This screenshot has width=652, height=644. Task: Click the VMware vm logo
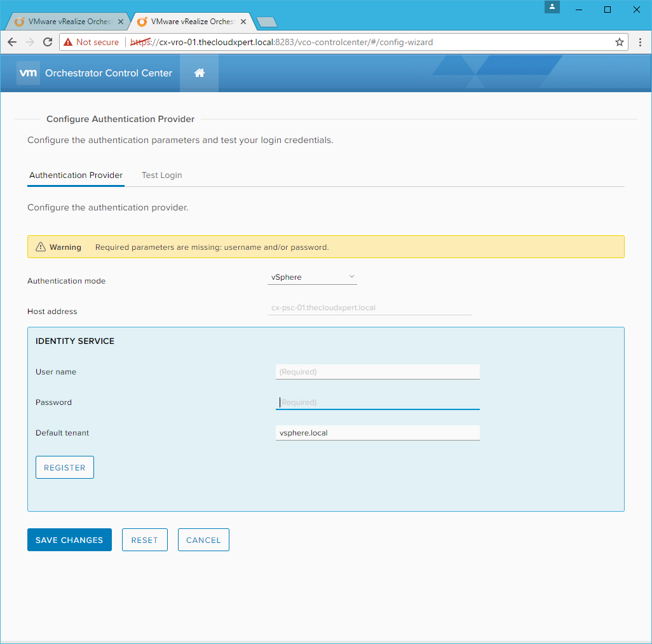29,73
